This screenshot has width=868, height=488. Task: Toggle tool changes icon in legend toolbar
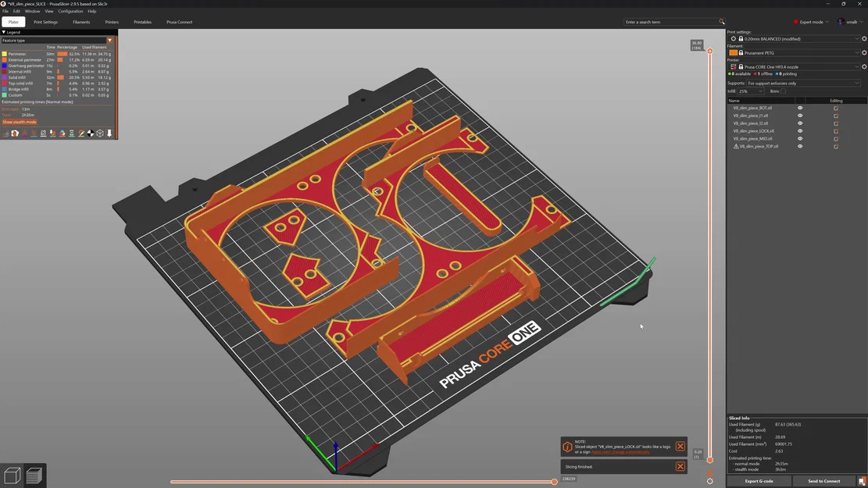click(52, 134)
